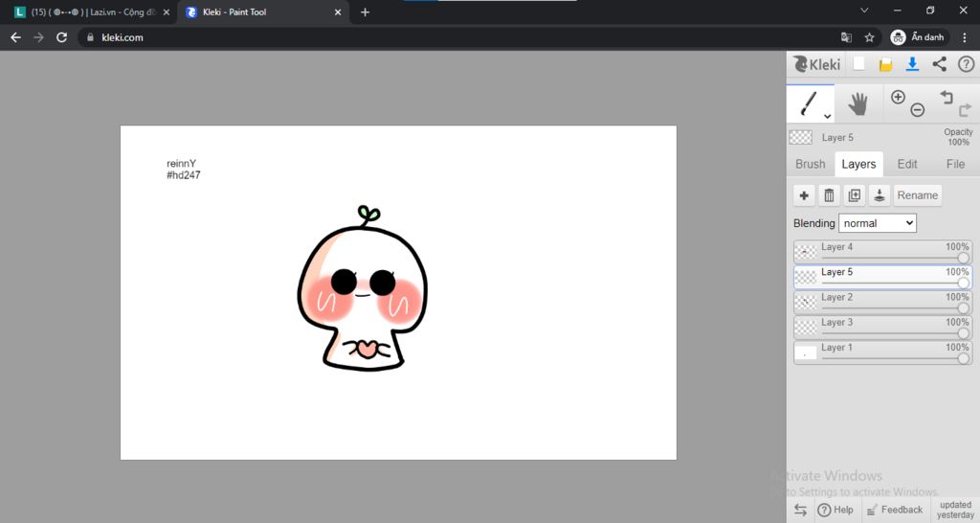Download the image with blue arrow
980x523 pixels.
point(912,64)
